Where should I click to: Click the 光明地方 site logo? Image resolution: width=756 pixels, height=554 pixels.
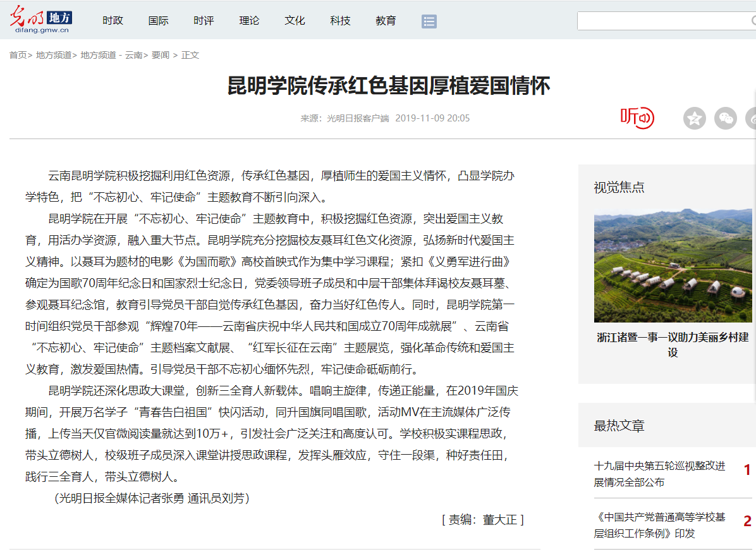tap(41, 20)
